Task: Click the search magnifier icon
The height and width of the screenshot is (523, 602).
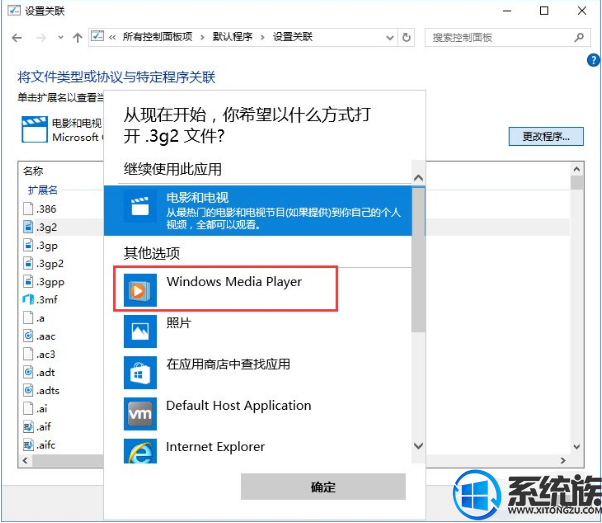Action: (x=579, y=37)
